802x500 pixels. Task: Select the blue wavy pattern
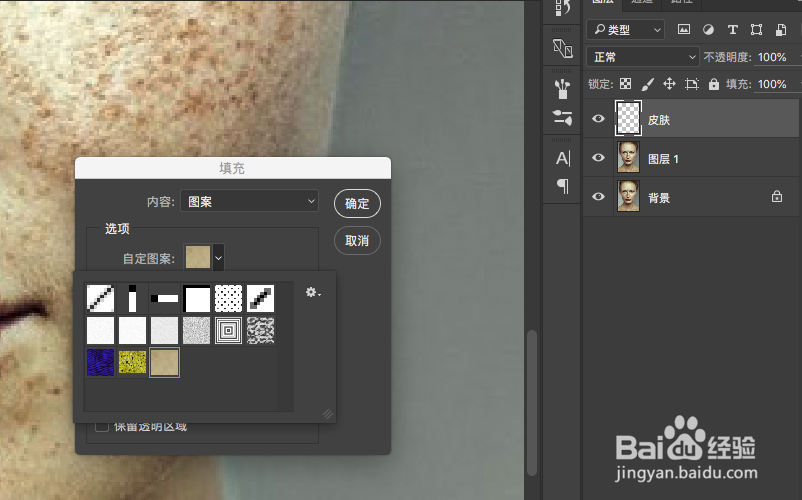(x=100, y=362)
